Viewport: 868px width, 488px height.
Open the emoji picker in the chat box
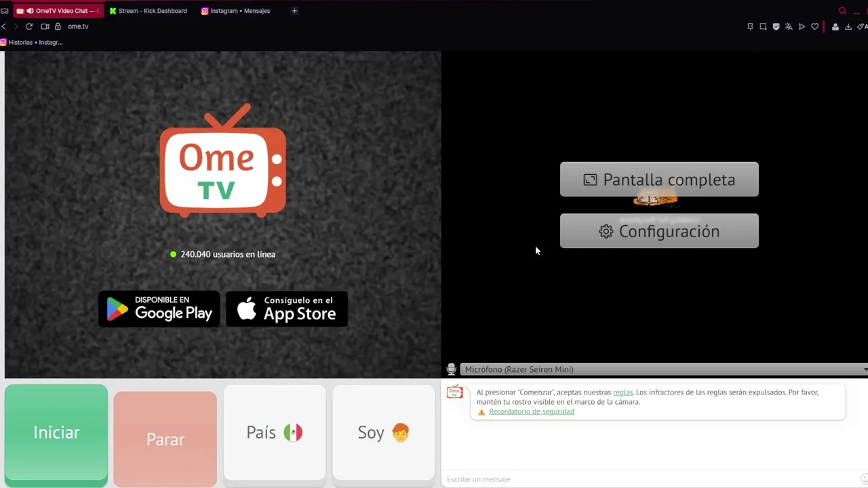(x=863, y=479)
